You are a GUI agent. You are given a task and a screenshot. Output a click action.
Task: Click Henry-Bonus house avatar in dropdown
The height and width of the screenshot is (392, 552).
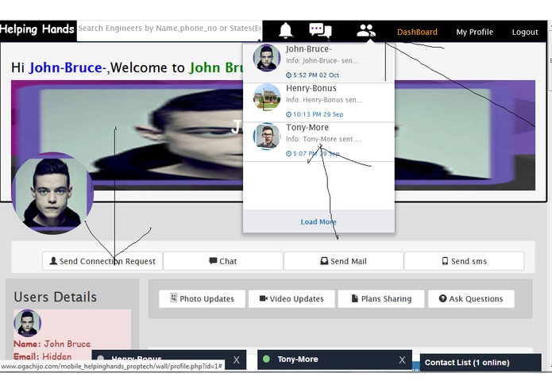click(x=267, y=97)
